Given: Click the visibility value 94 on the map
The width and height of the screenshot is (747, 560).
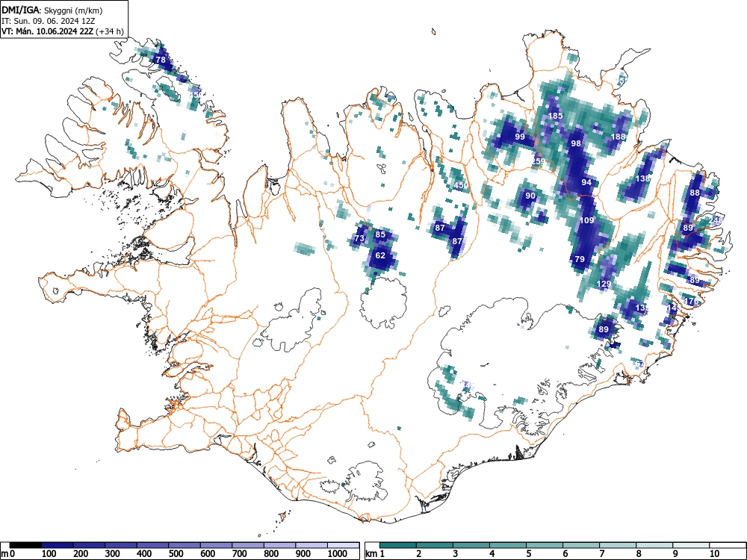Looking at the screenshot, I should pos(586,182).
